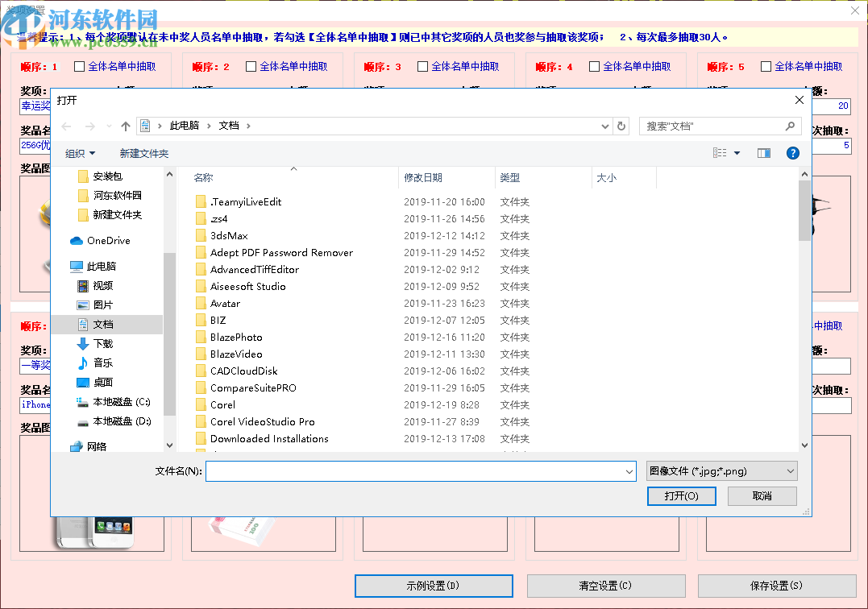Open the 组织 dropdown

pos(81,153)
